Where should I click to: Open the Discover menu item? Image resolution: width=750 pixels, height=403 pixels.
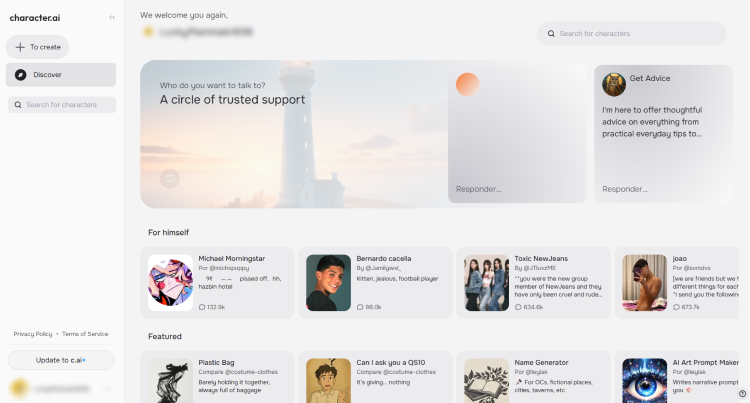[61, 75]
